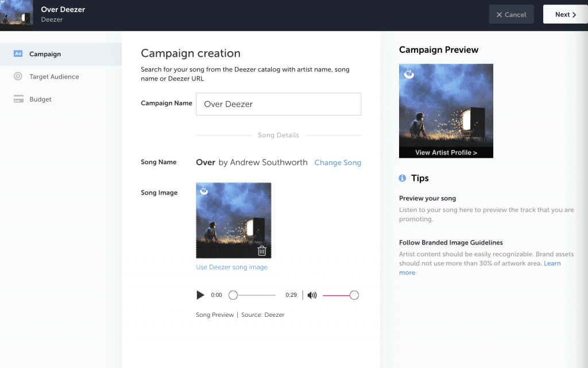This screenshot has height=368, width=588.
Task: Click the 'Campaign creation' heading
Action: pos(191,53)
